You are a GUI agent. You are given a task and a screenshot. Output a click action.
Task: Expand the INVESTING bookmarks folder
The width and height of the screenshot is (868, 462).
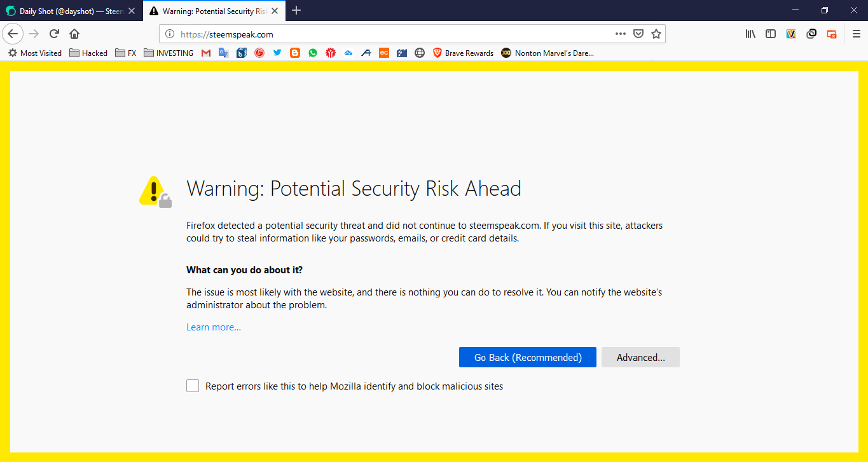coord(169,53)
